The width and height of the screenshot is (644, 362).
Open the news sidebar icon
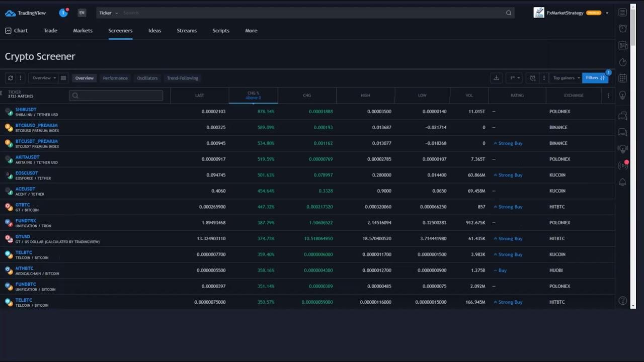(x=623, y=45)
